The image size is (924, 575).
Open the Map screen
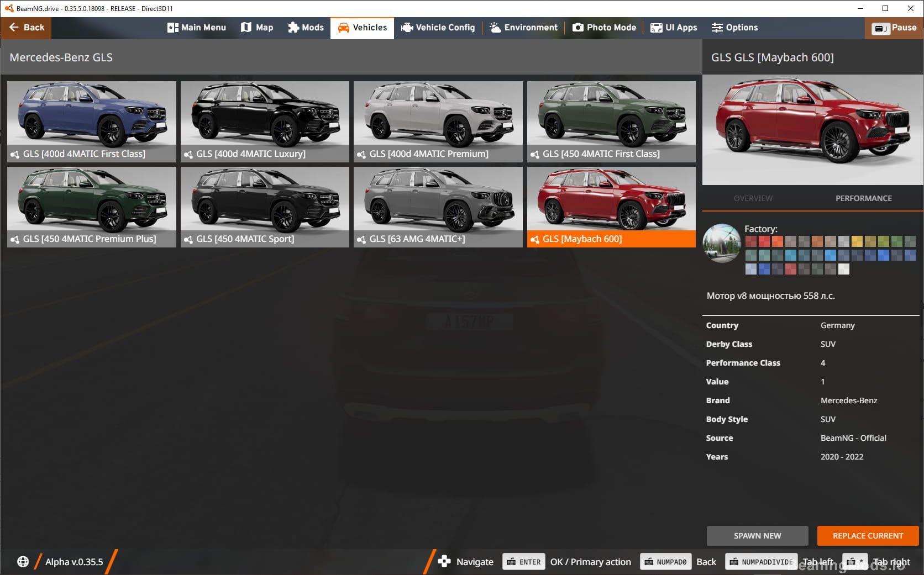[x=257, y=28]
